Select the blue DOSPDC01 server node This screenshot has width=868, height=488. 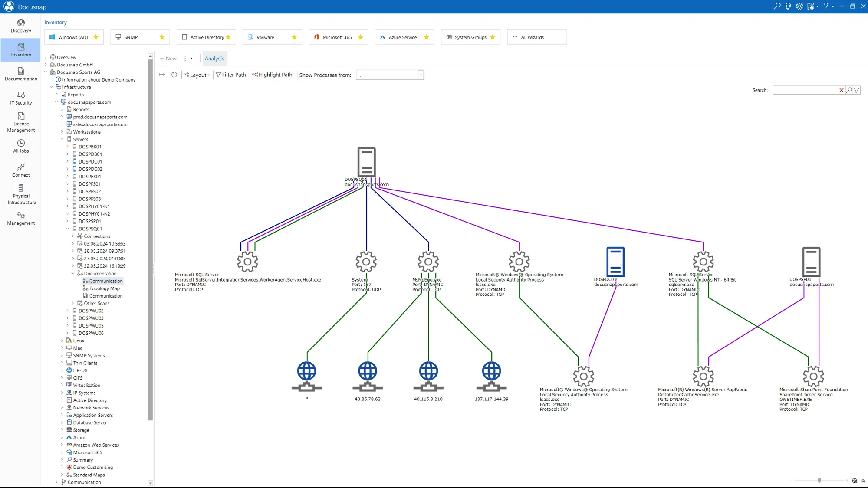(x=615, y=262)
